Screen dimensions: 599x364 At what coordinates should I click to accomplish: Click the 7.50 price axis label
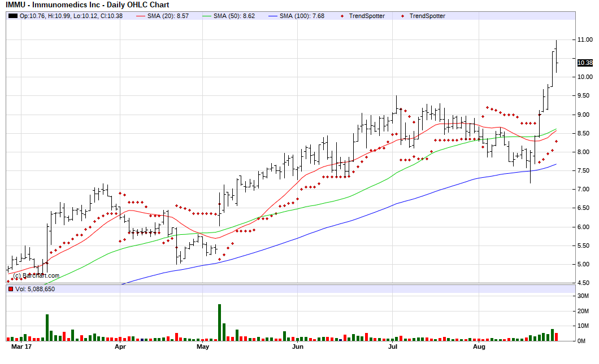click(583, 170)
